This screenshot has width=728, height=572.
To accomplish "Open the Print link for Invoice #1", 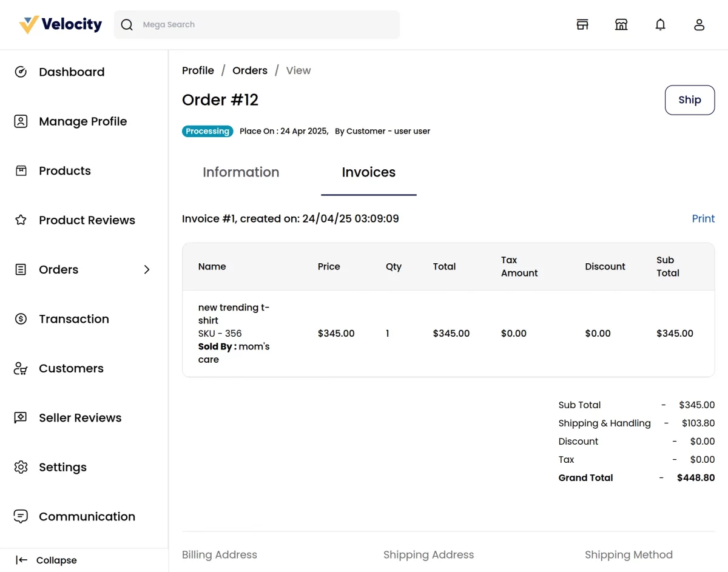I will pyautogui.click(x=703, y=218).
